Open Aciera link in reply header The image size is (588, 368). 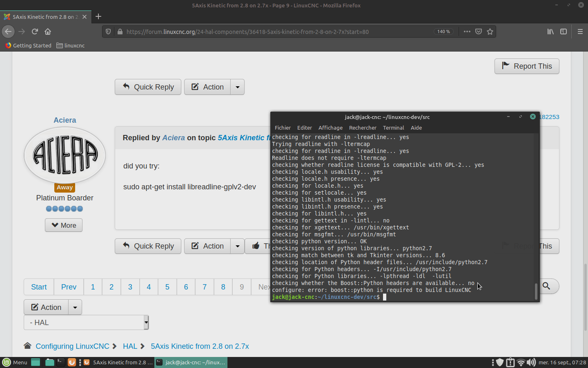pos(174,138)
